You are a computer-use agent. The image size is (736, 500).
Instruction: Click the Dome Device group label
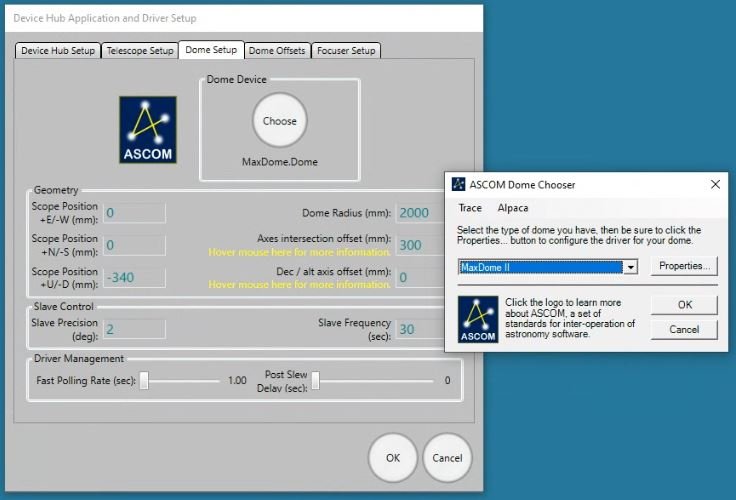pyautogui.click(x=237, y=79)
